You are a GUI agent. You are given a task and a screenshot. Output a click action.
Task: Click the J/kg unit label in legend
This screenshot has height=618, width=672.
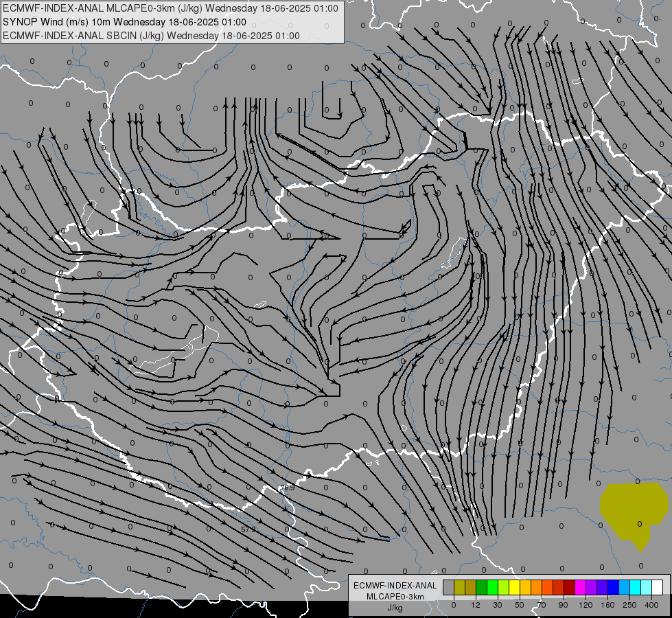tap(395, 608)
